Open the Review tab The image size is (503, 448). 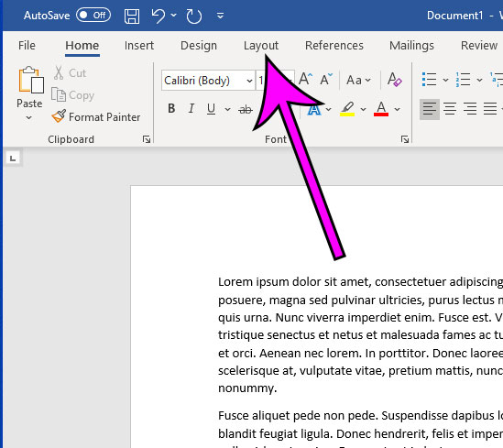[479, 46]
